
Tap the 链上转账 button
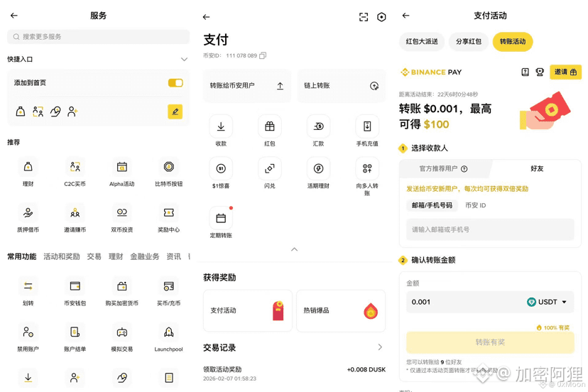tap(342, 86)
